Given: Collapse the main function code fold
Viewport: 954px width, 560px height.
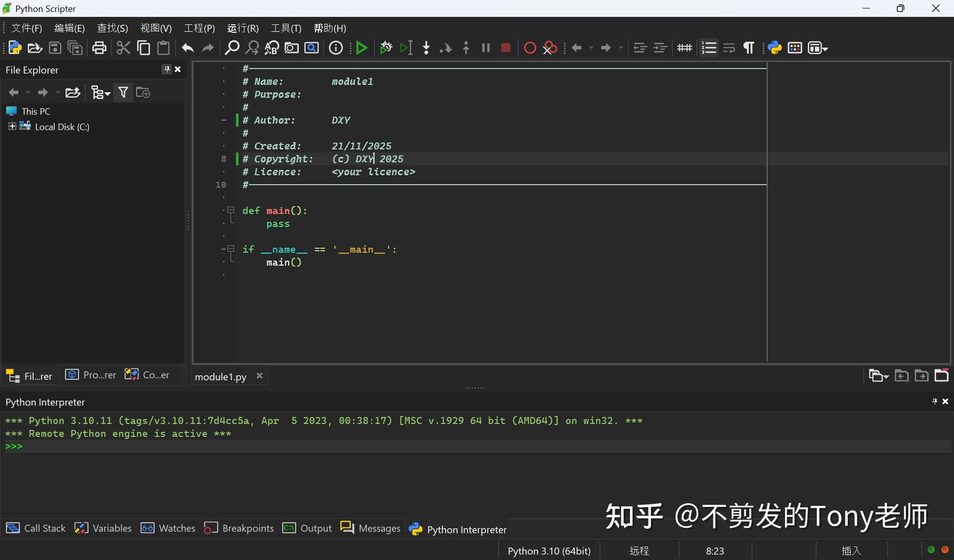Looking at the screenshot, I should tap(231, 210).
